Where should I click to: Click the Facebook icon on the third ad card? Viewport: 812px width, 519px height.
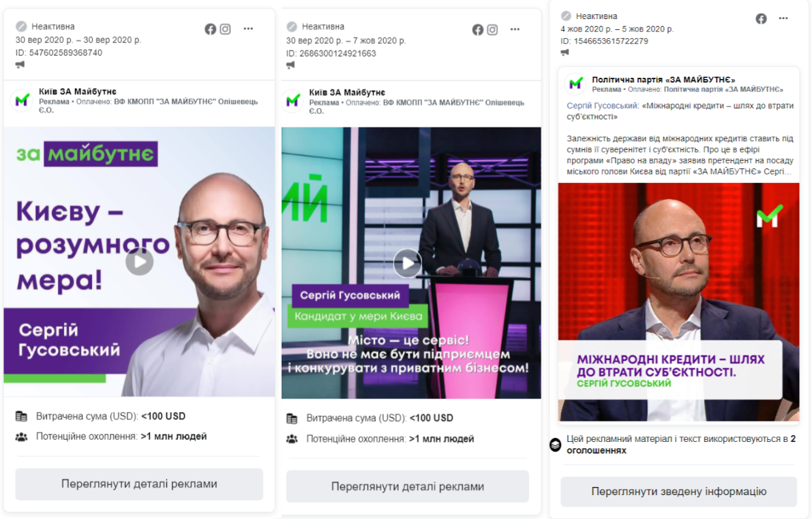[x=761, y=19]
